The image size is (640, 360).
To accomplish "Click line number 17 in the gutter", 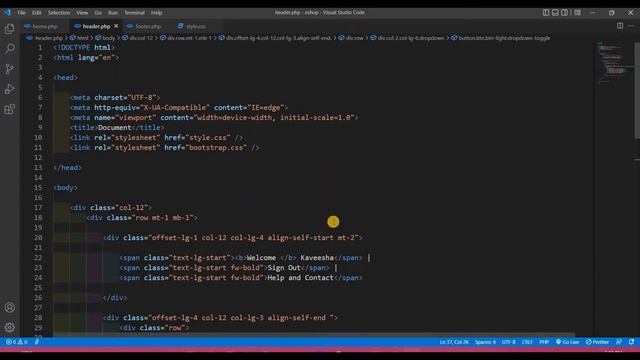I will [38, 208].
